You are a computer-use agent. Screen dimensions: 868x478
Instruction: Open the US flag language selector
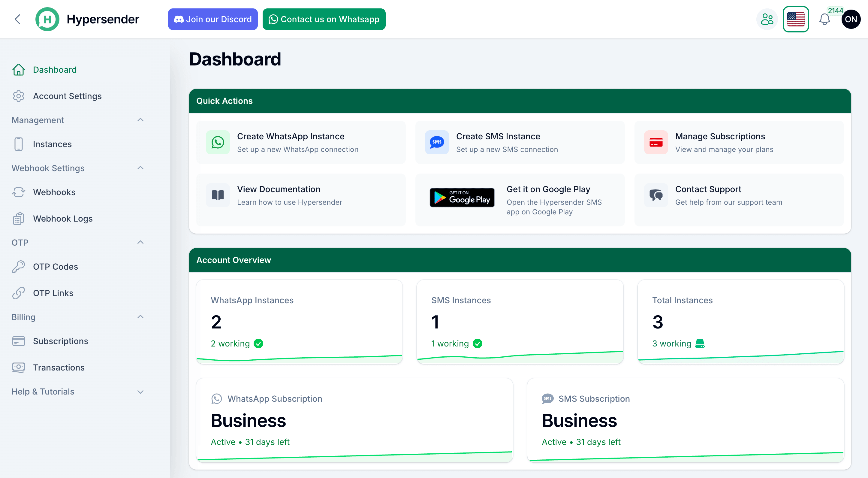click(x=796, y=19)
